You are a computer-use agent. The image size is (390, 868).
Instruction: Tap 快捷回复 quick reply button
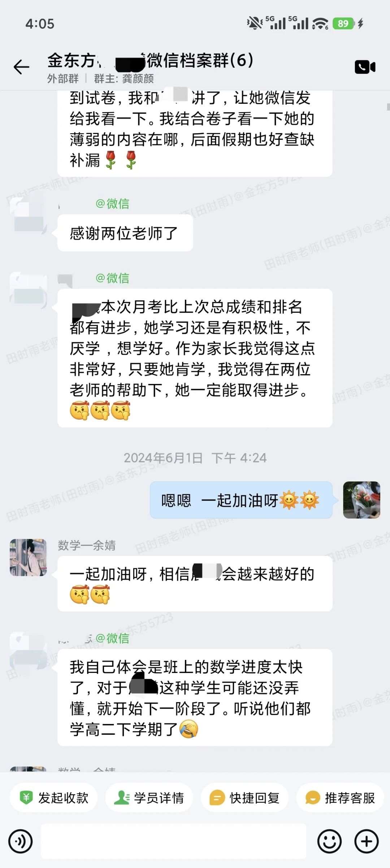[x=244, y=798]
